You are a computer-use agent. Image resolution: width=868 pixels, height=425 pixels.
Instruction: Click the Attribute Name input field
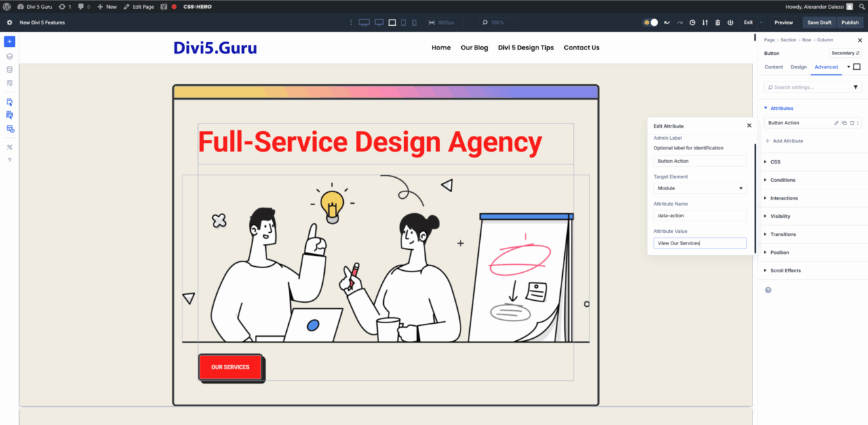(x=700, y=215)
